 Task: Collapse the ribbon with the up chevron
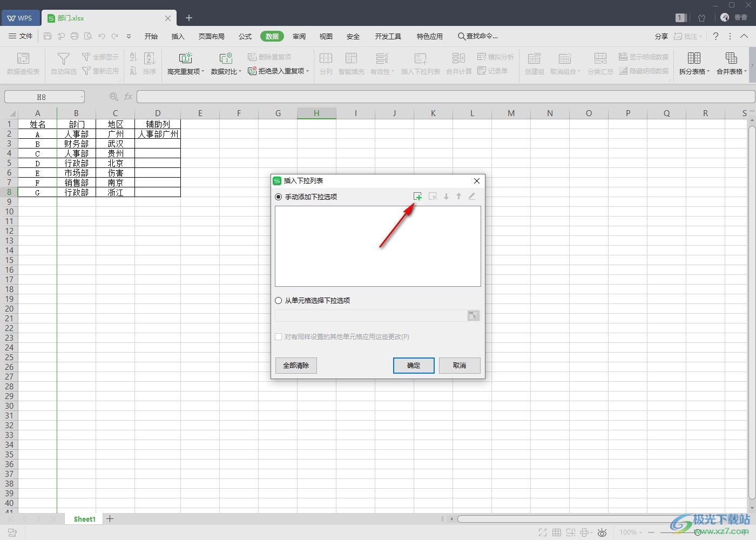click(x=744, y=36)
